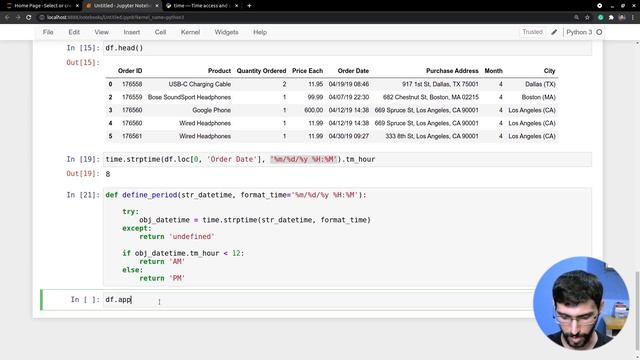
Task: Reload the Jupyter notebook page
Action: click(x=29, y=18)
